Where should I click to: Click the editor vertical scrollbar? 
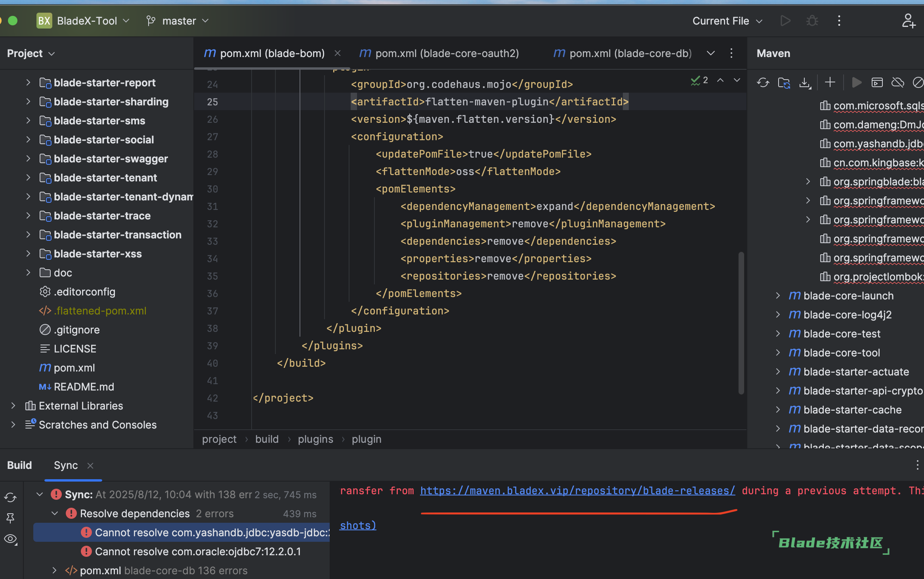(741, 323)
